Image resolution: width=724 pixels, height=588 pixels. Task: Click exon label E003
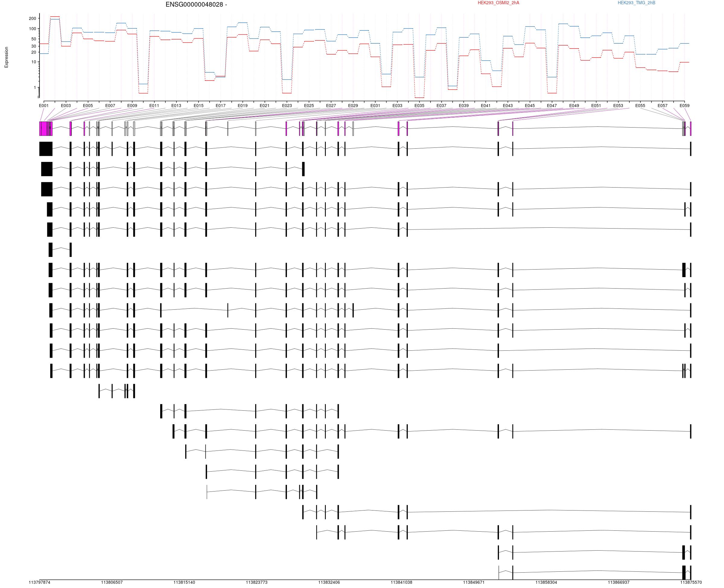click(x=66, y=106)
